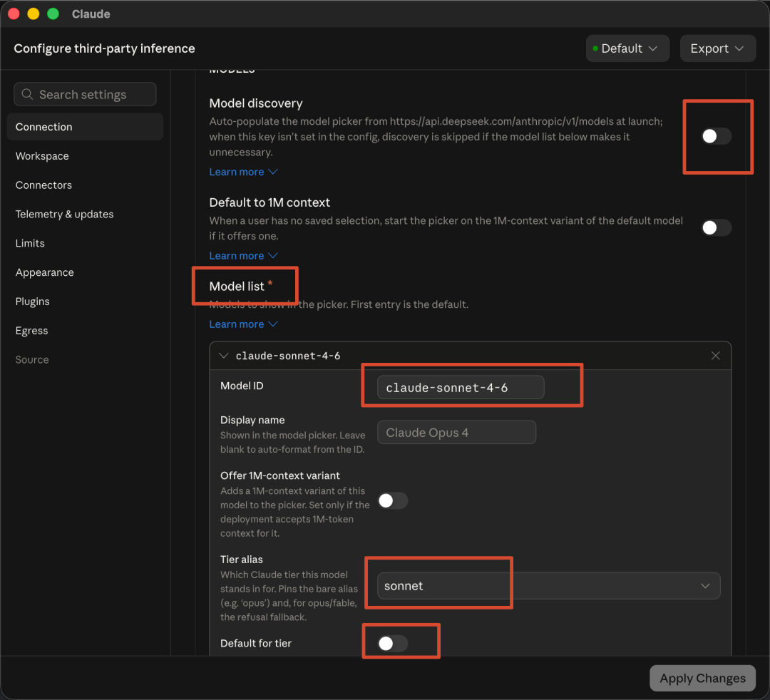
Task: Open the Default profile dropdown
Action: tap(627, 48)
